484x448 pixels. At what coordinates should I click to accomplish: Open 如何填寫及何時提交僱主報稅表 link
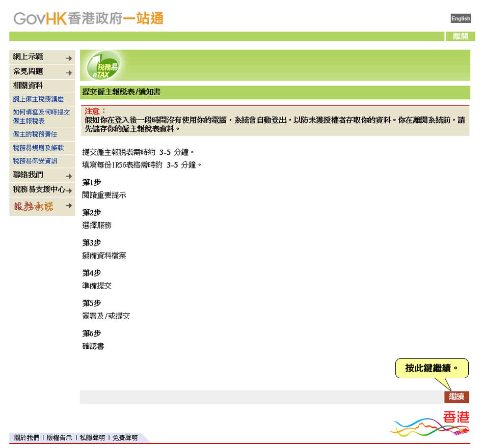pos(41,117)
